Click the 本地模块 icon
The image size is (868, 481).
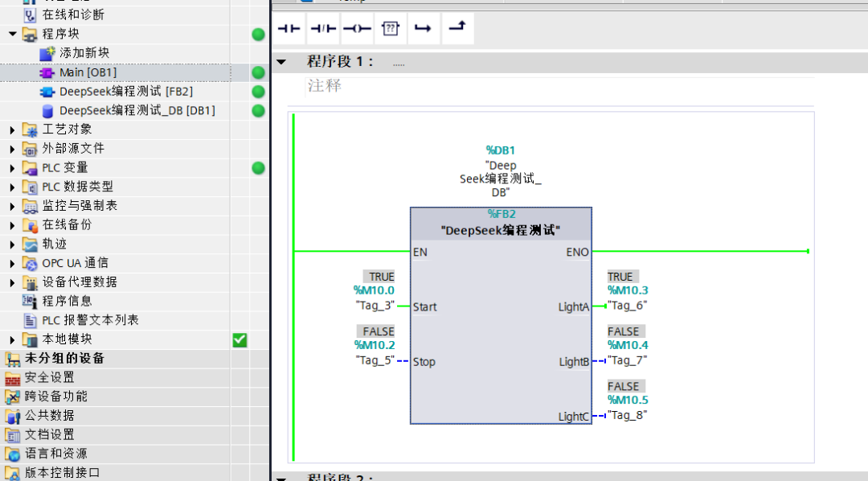tap(30, 339)
